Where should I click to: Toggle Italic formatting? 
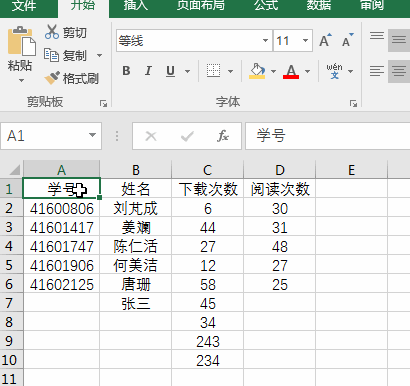tap(148, 71)
